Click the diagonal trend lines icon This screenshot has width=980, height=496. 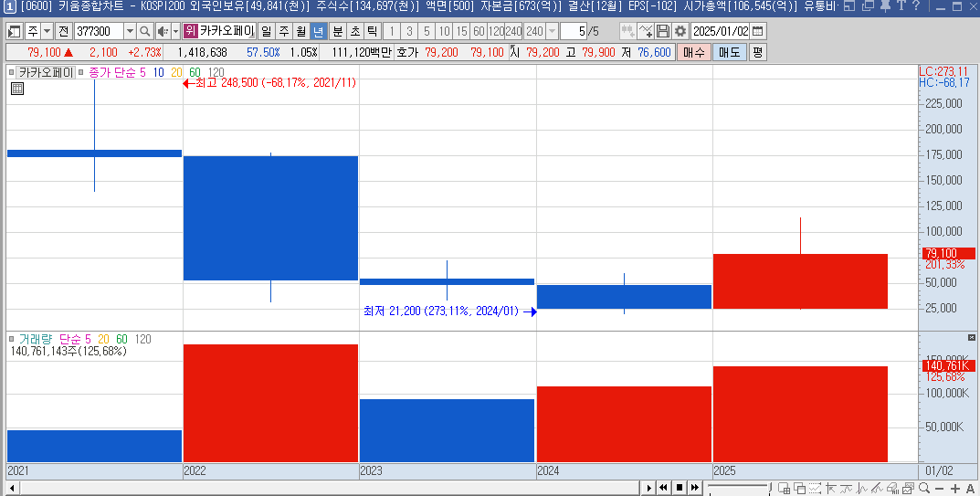(x=878, y=489)
